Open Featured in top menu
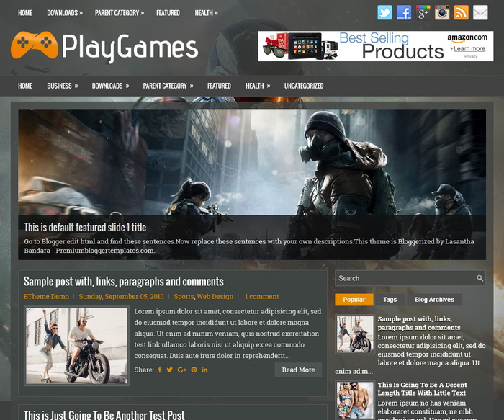 pos(168,13)
